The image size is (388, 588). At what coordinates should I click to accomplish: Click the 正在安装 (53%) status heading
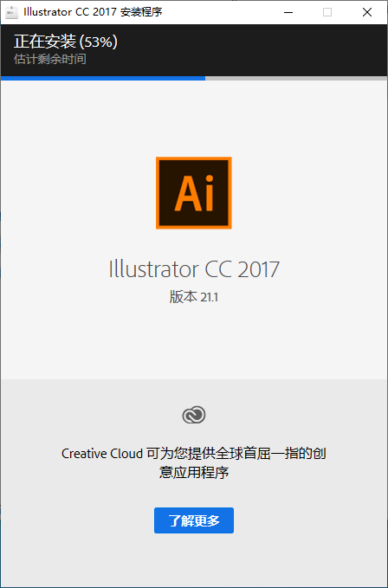[66, 42]
